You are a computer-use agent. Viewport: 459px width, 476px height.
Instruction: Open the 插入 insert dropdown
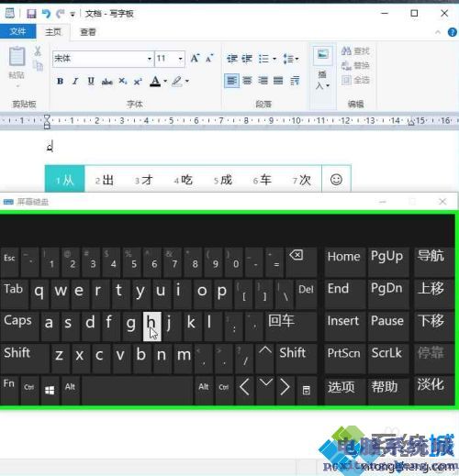click(x=322, y=80)
